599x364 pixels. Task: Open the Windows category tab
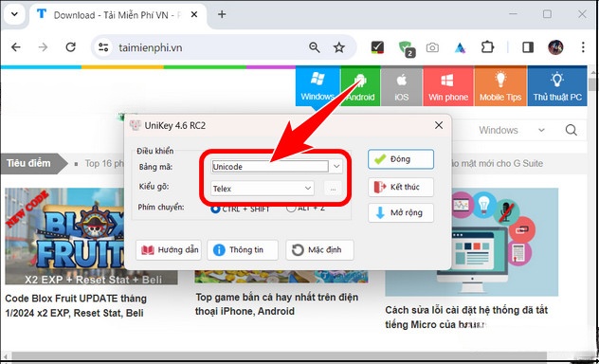[318, 86]
